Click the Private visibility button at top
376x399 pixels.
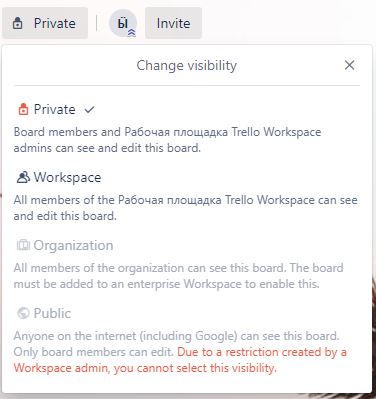tap(45, 23)
